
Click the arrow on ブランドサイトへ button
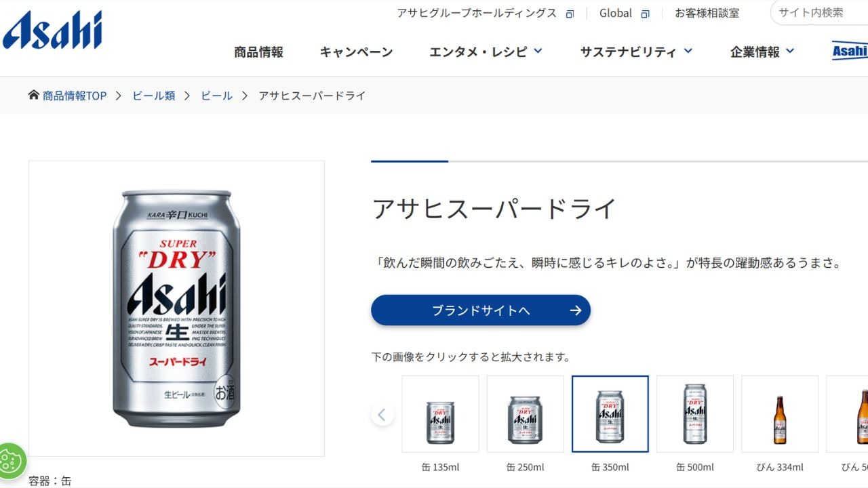pos(576,310)
